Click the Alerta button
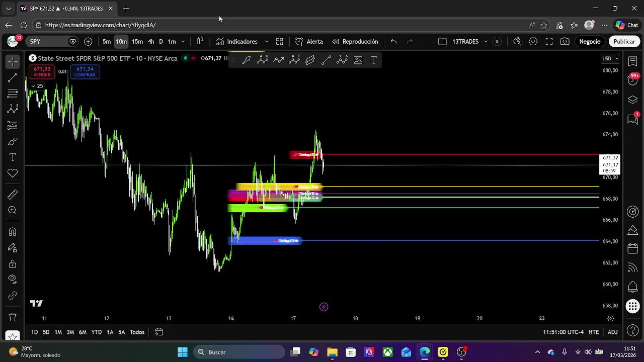The image size is (644, 362). (x=309, y=41)
